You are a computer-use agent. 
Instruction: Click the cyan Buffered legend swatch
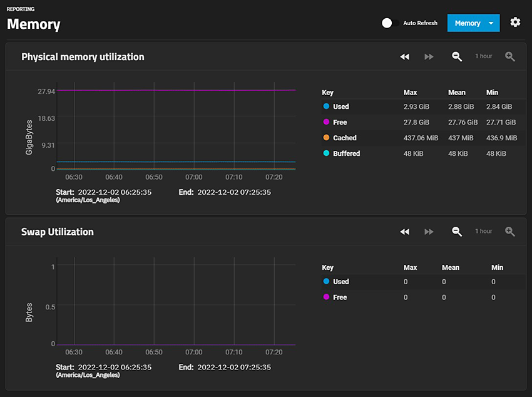coord(326,153)
